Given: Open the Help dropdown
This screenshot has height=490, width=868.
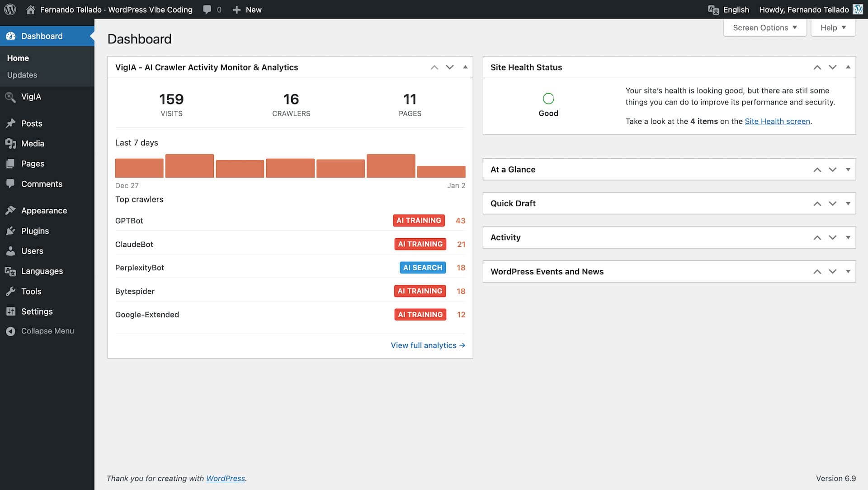Looking at the screenshot, I should tap(833, 27).
